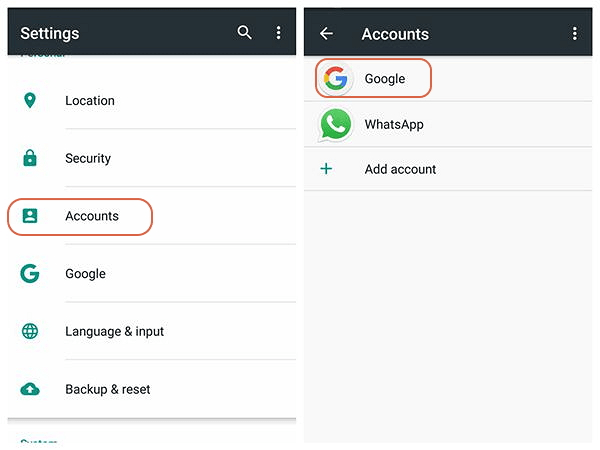The width and height of the screenshot is (600, 450).
Task: Open the Security settings entry
Action: point(152,158)
